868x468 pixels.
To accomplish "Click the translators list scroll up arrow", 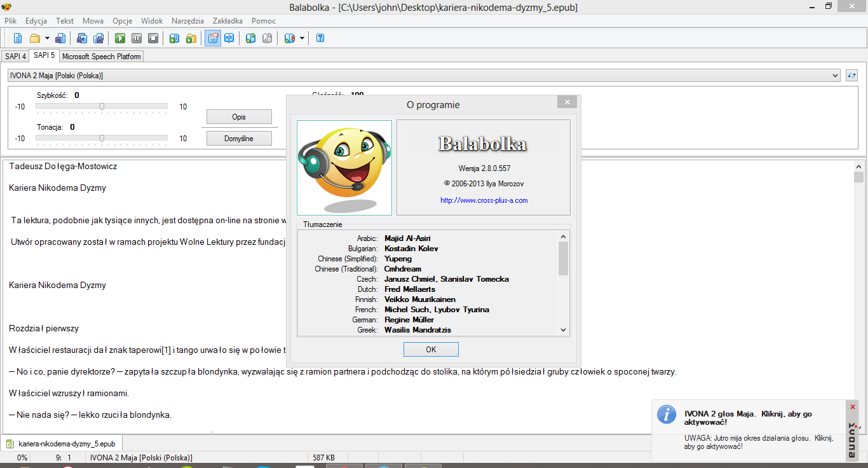I will (x=563, y=237).
